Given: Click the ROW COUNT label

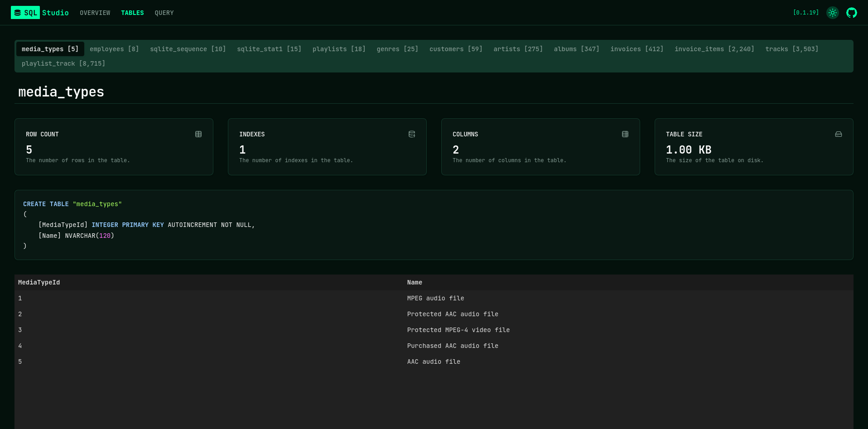Looking at the screenshot, I should [x=42, y=134].
